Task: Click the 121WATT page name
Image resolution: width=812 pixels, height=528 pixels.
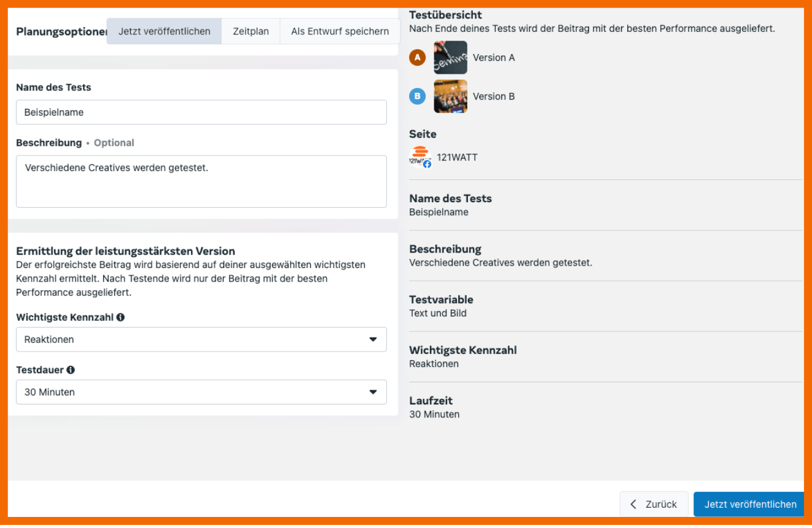Action: point(457,157)
